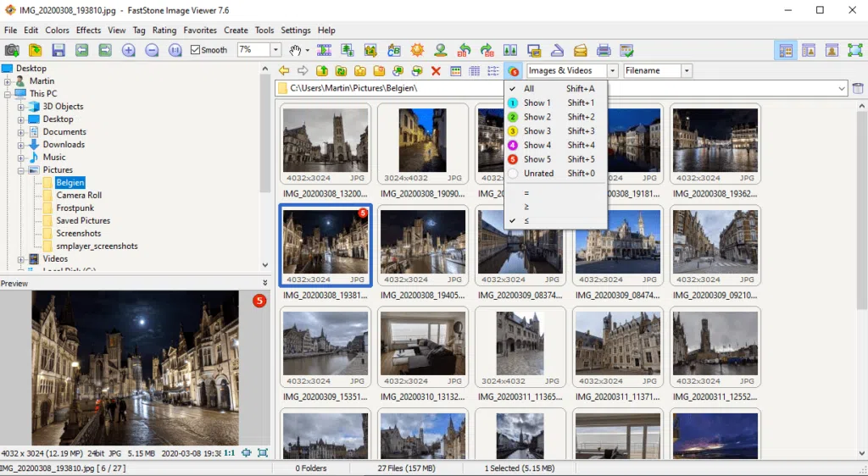This screenshot has width=868, height=476.
Task: Open the Effects menu
Action: click(x=88, y=30)
